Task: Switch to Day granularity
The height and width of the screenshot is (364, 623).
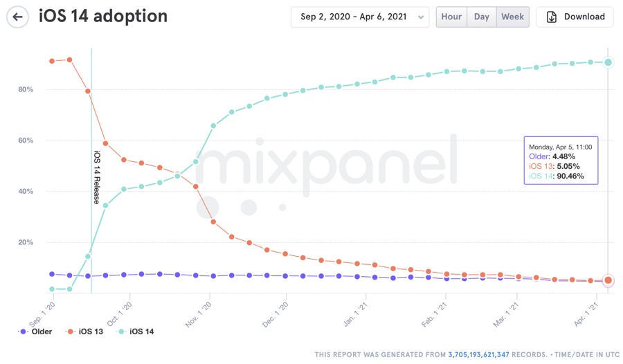Action: 482,17
